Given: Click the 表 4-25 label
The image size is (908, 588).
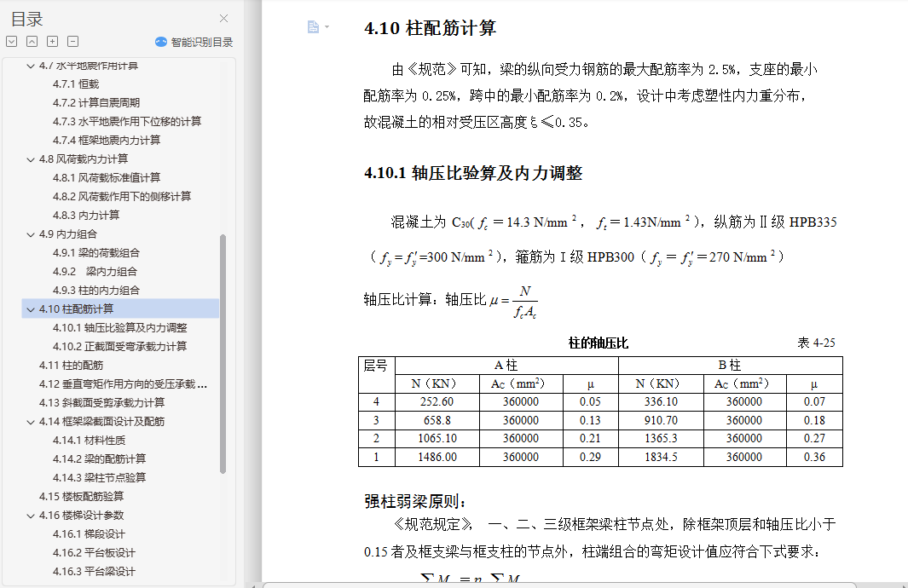Looking at the screenshot, I should coord(816,343).
